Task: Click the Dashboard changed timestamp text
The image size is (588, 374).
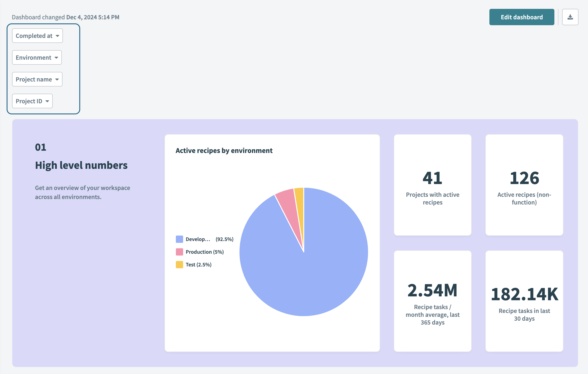Action: [65, 17]
